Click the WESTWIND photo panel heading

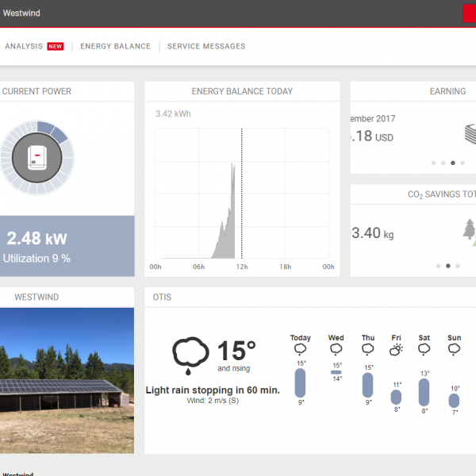click(x=36, y=297)
